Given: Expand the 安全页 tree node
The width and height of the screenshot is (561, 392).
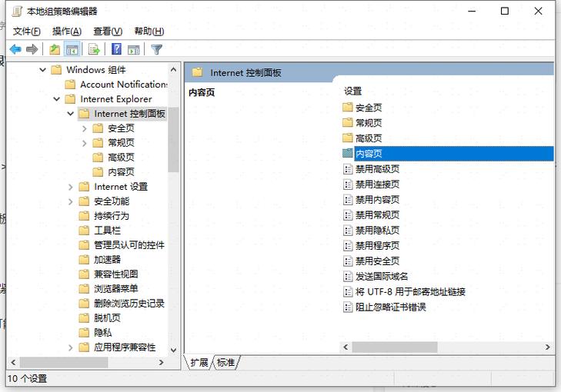Looking at the screenshot, I should (x=85, y=128).
